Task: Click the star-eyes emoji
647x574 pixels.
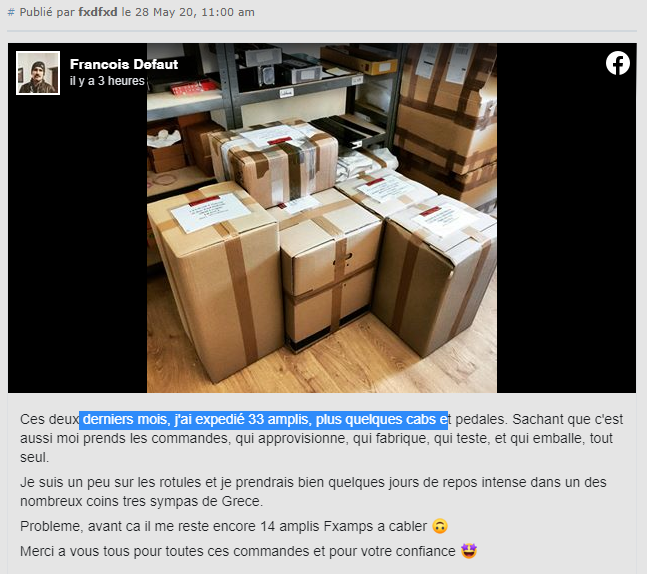Action: (469, 551)
